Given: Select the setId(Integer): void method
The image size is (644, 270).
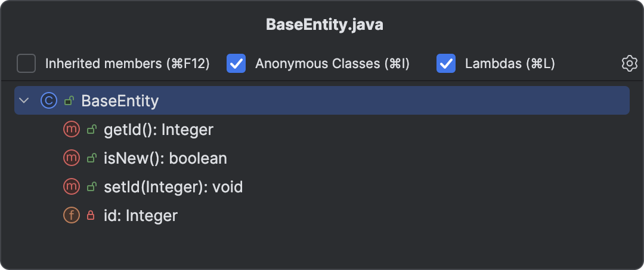Looking at the screenshot, I should (x=173, y=187).
